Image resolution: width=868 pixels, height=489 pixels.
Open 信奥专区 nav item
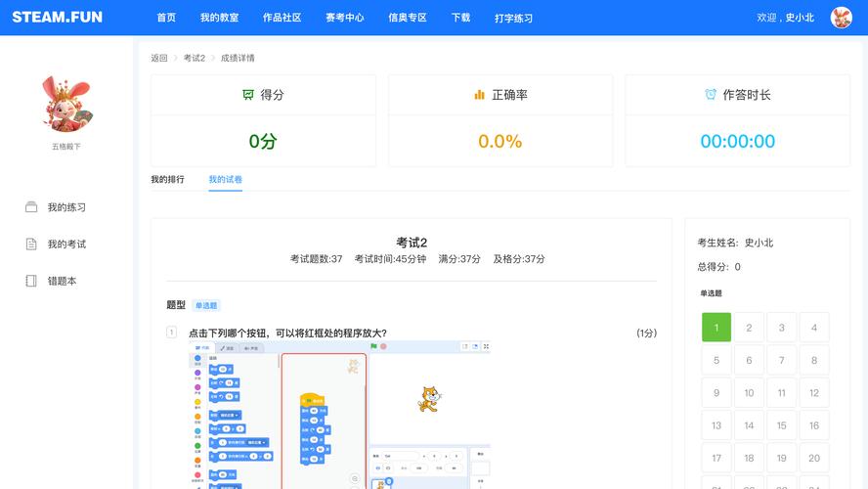click(x=408, y=18)
